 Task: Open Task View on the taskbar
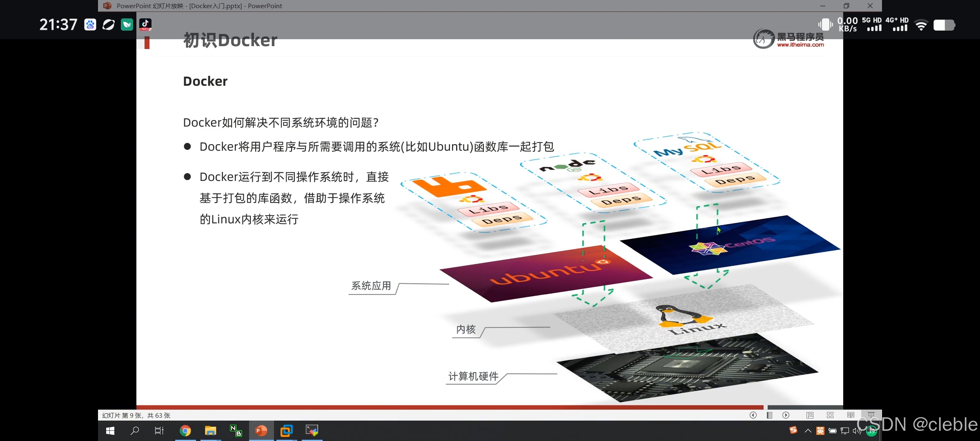[x=159, y=431]
